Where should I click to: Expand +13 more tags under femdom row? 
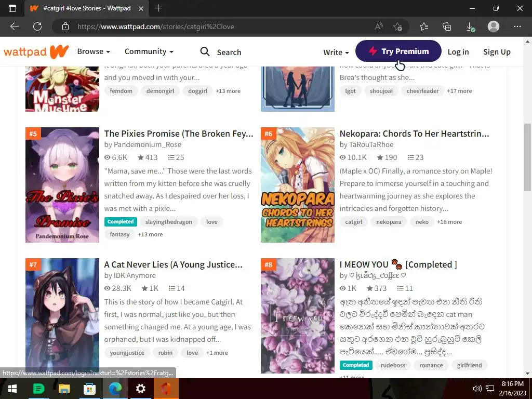(228, 91)
